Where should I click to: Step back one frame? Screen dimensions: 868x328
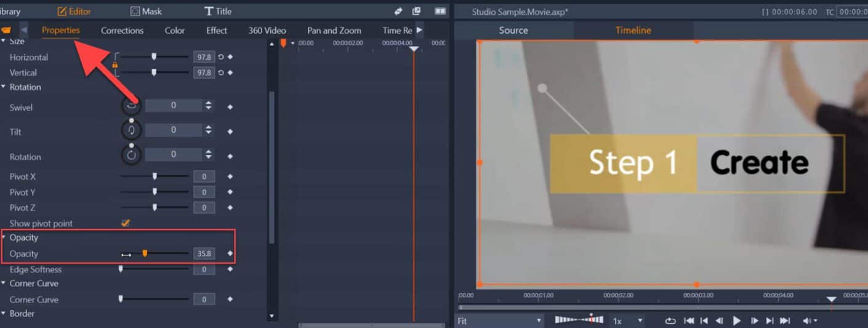point(719,321)
